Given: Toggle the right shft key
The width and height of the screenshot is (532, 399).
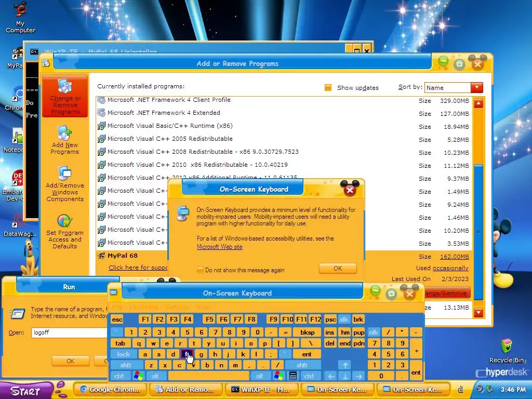Looking at the screenshot, I should point(302,365).
